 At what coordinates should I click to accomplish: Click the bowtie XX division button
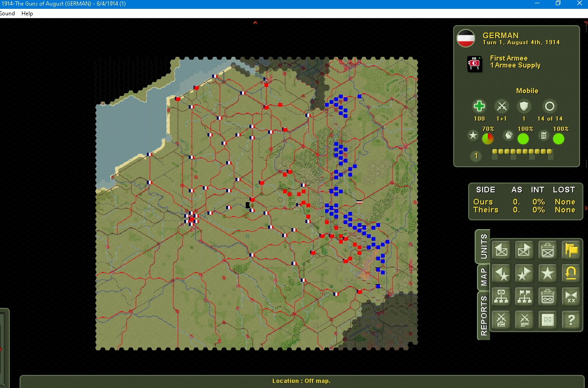point(571,296)
